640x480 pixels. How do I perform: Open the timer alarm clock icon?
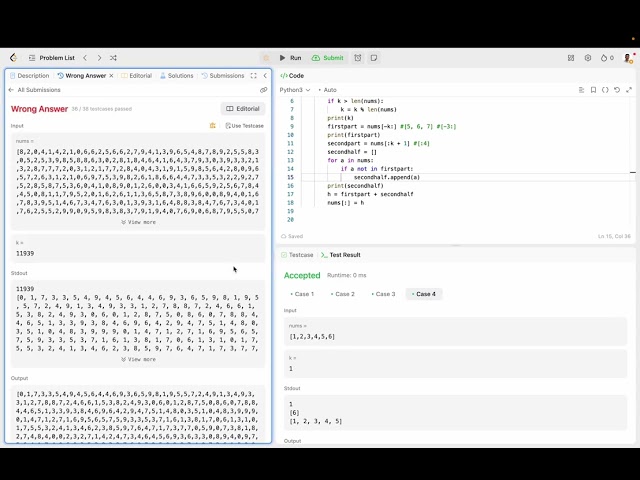(358, 58)
